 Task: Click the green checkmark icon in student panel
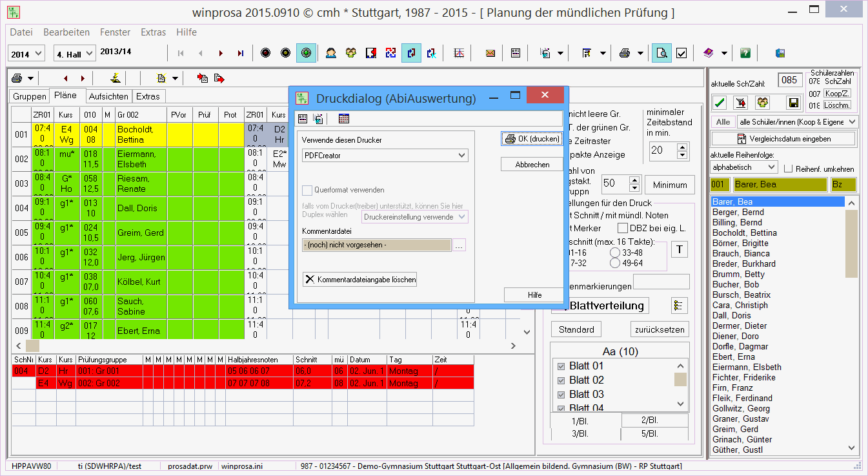pos(720,102)
